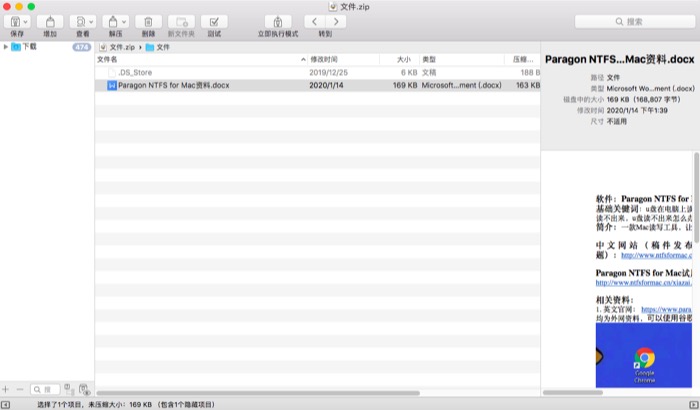This screenshot has width=700, height=410.
Task: Toggle left sidebar with bottom-left status icon
Action: (5, 405)
